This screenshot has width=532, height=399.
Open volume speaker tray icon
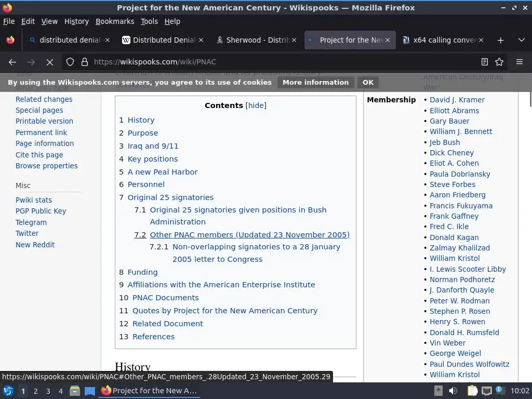point(453,391)
